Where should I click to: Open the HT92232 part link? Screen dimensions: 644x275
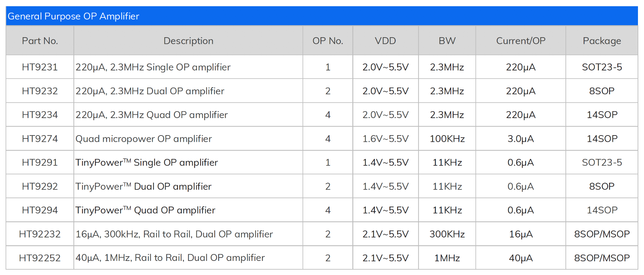40,234
